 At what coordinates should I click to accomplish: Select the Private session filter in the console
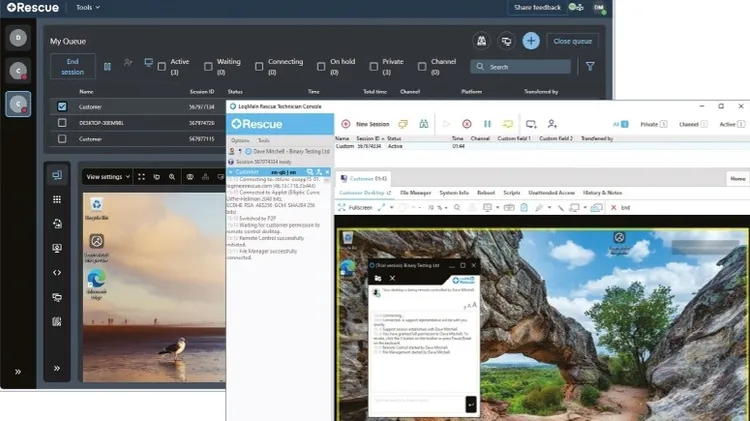(x=653, y=124)
